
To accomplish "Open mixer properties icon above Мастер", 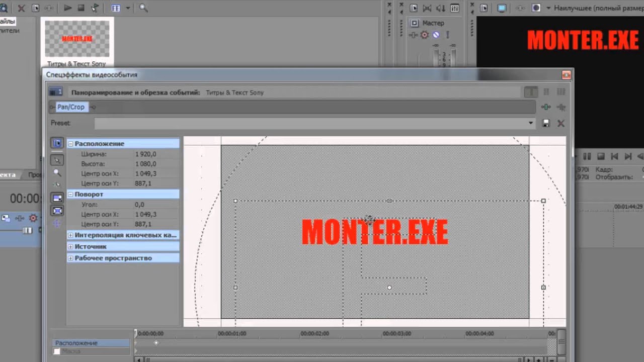I will (x=414, y=8).
